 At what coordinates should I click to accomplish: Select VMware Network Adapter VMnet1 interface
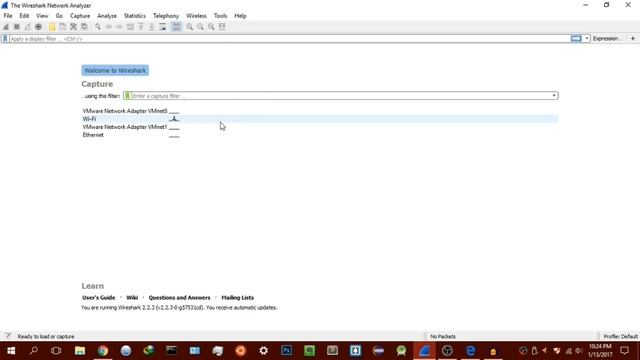[320, 127]
